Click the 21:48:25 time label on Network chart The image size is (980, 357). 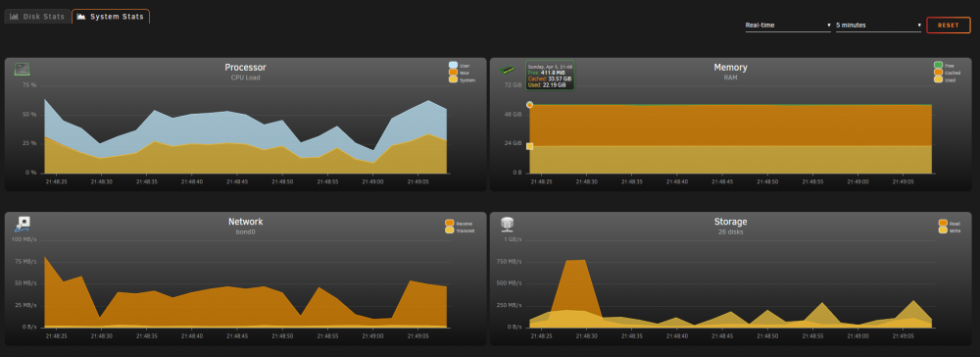tap(56, 336)
